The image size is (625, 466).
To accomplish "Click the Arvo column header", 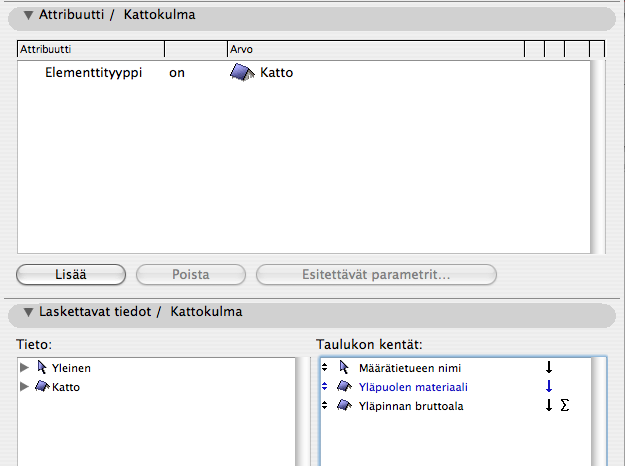I will pos(375,48).
